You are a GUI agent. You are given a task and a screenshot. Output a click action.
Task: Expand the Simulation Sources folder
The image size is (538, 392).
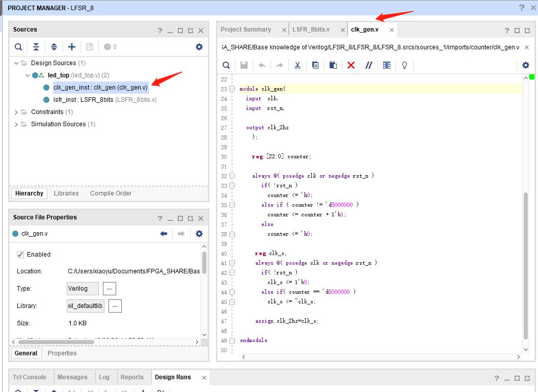click(x=16, y=124)
